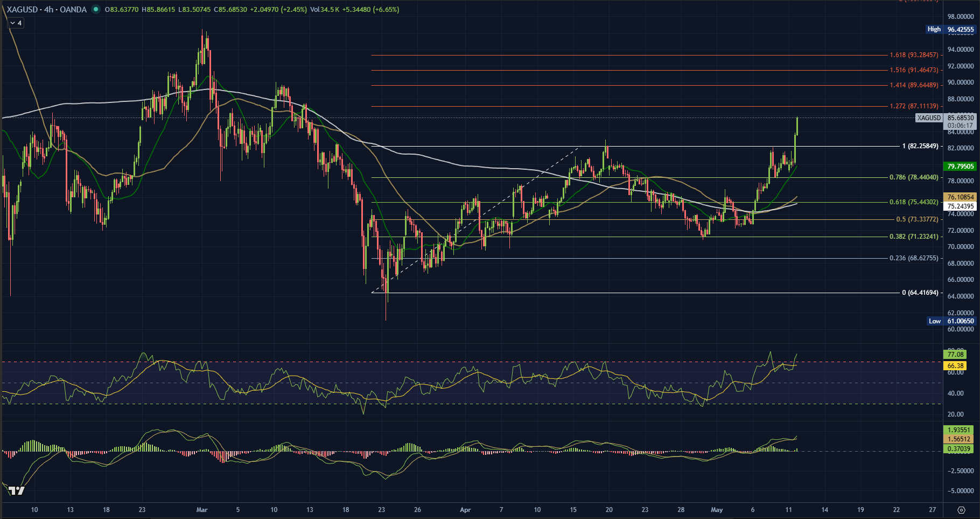The height and width of the screenshot is (519, 980).
Task: Click MACD value label 1.93551
Action: [958, 430]
